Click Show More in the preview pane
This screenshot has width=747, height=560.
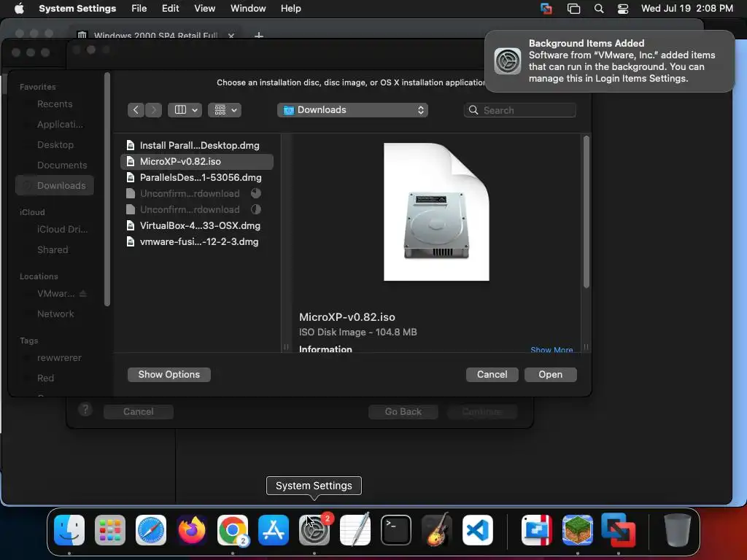click(551, 349)
